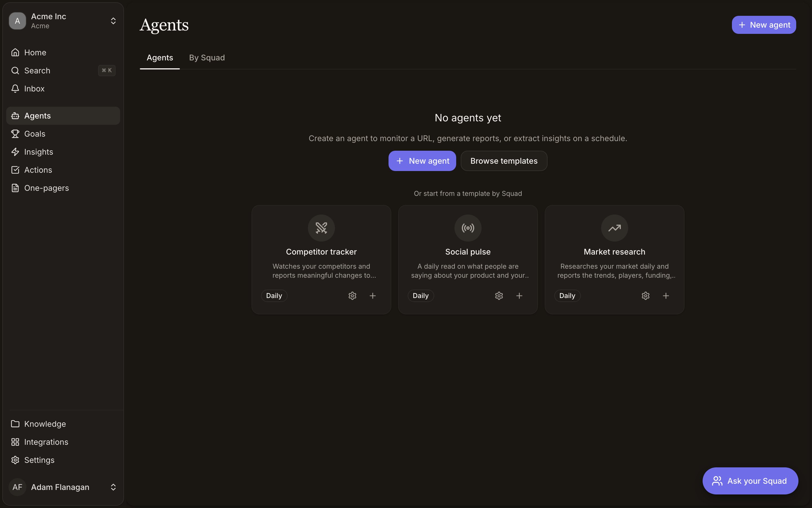Click the No agents yet heading

click(x=468, y=118)
